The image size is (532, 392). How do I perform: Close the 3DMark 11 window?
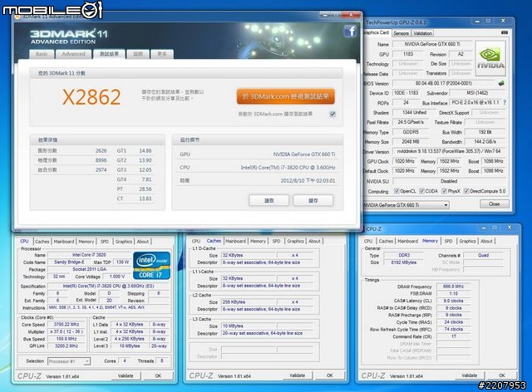click(x=351, y=15)
